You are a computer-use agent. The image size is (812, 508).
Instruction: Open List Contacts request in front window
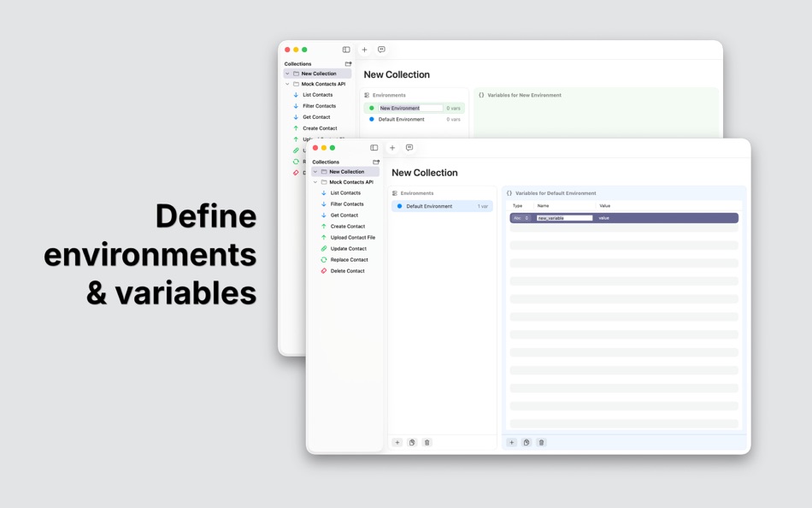coord(345,192)
